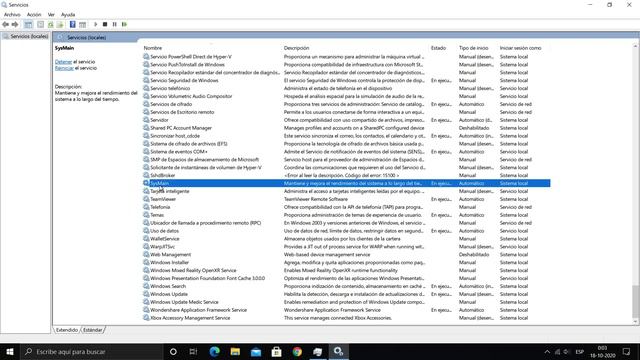
Task: Show hidden tray icons chevron
Action: [547, 351]
